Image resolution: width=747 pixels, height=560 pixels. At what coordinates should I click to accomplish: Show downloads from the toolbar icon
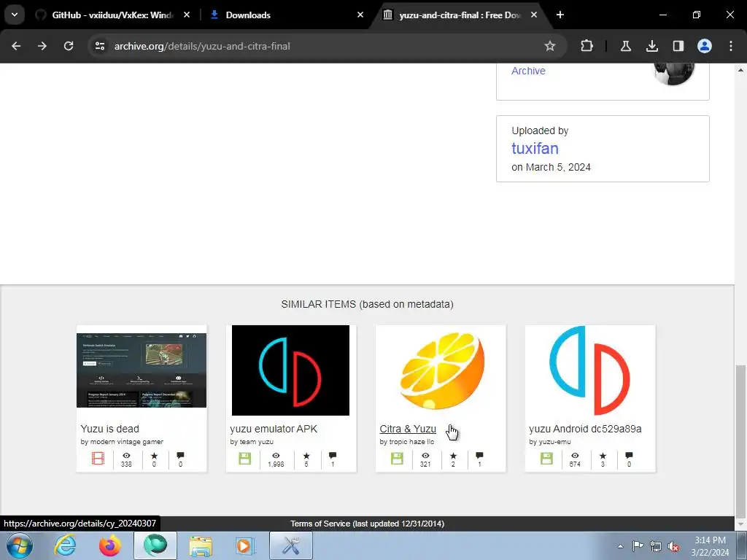point(651,46)
